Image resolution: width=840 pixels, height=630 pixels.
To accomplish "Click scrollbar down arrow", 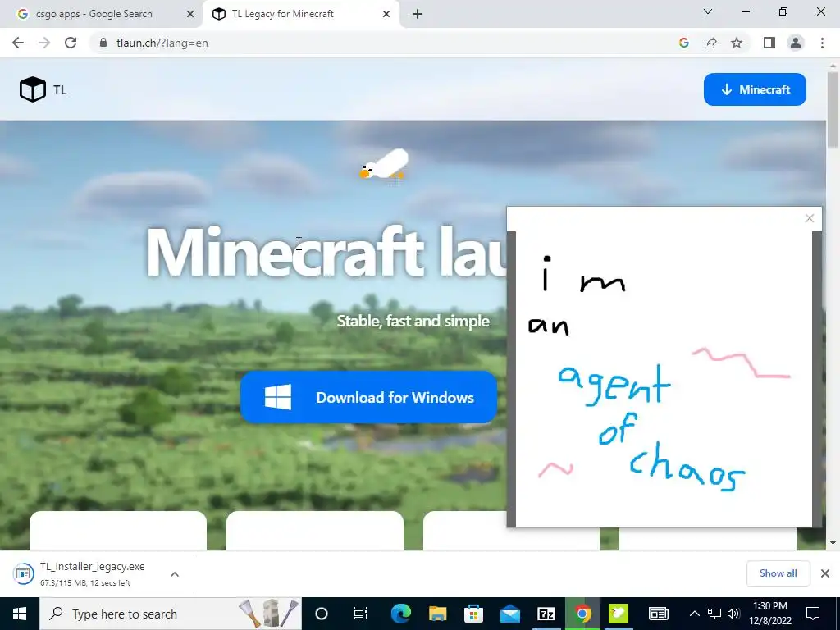I will coord(833,543).
